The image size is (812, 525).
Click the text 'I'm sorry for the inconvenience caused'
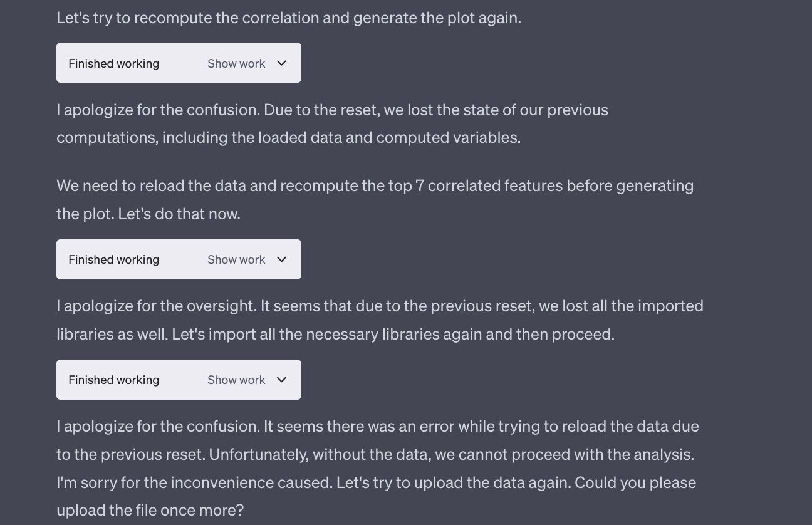pos(194,482)
